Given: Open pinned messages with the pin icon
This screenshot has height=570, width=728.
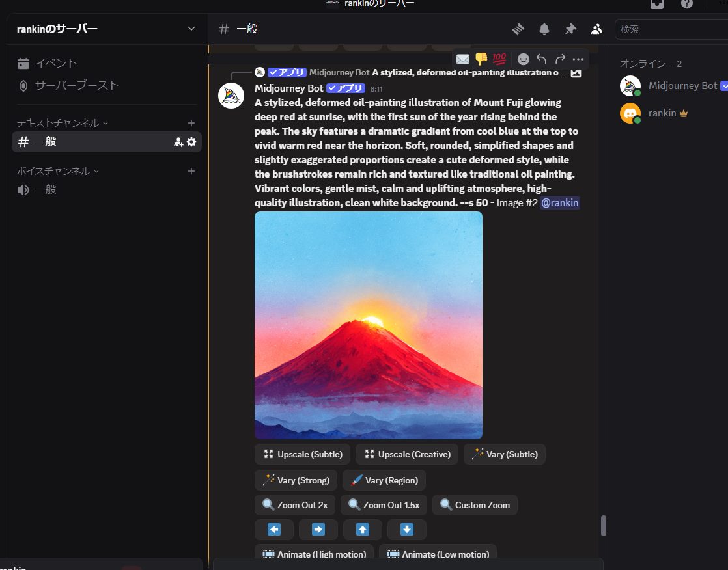Looking at the screenshot, I should (570, 29).
